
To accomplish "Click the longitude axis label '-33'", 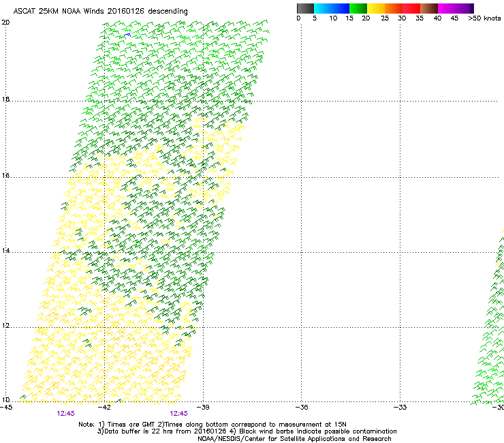I will (400, 408).
